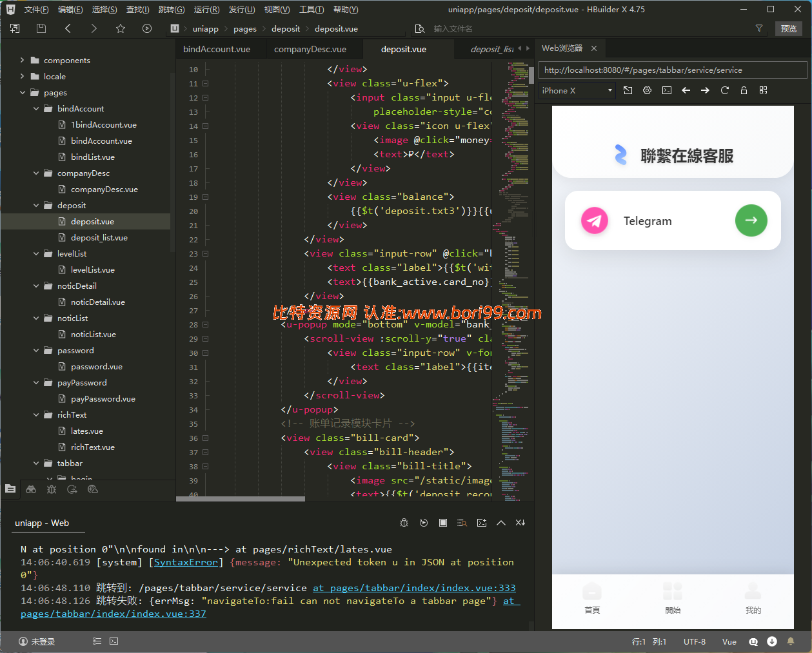Open browser settings gear icon
Screen dimensions: 812x653
tap(647, 90)
